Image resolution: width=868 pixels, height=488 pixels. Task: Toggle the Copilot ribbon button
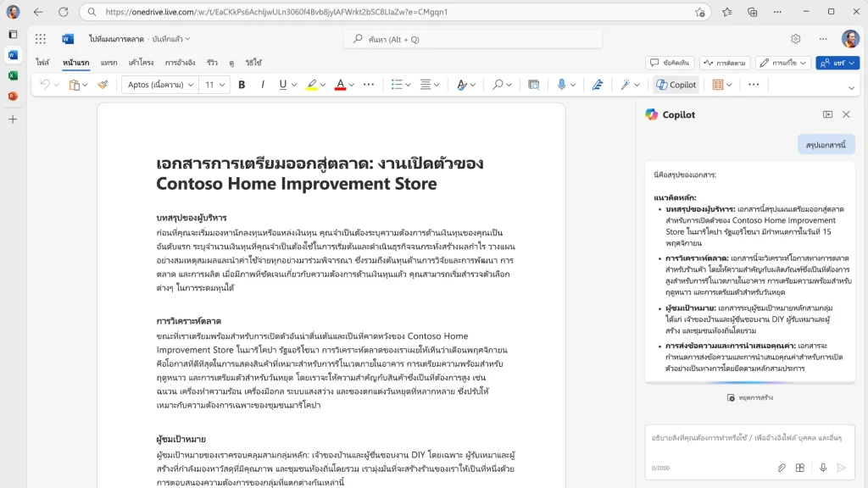click(x=676, y=85)
